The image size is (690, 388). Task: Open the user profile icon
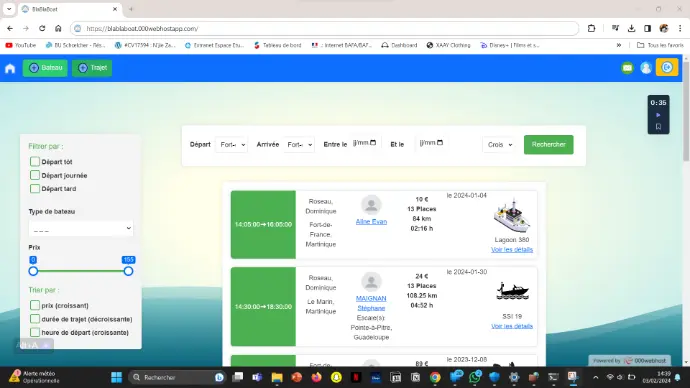click(646, 68)
